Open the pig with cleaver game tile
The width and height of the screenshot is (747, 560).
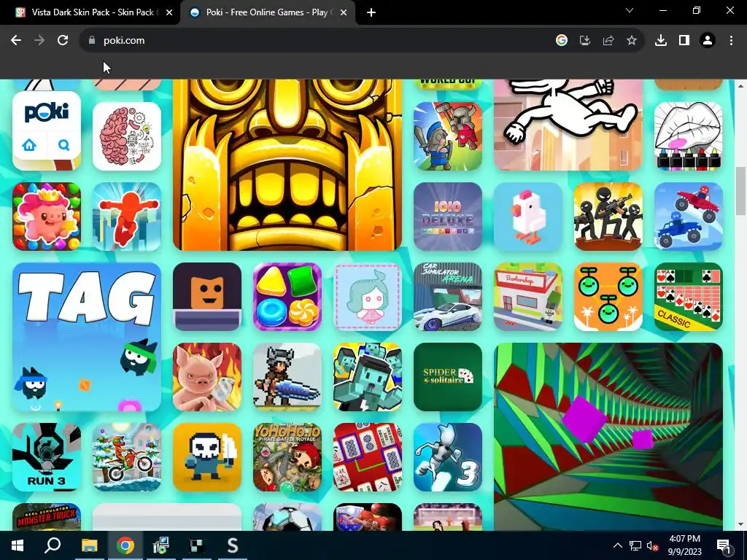pos(207,377)
